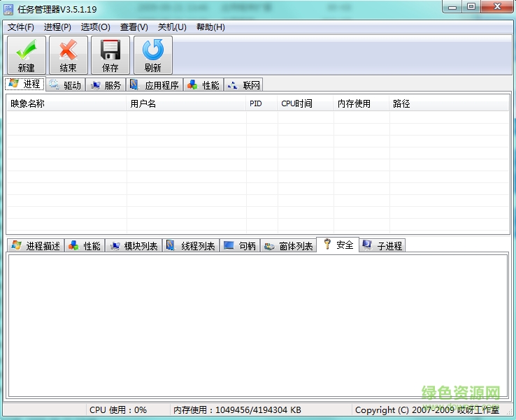Switch to the 服务 tab
Image resolution: width=516 pixels, height=420 pixels.
coord(106,85)
